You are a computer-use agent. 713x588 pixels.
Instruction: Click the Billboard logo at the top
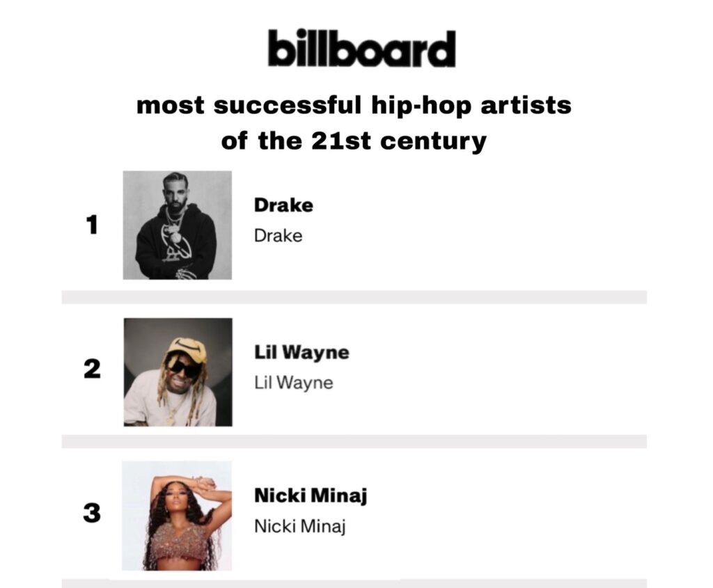coord(361,49)
